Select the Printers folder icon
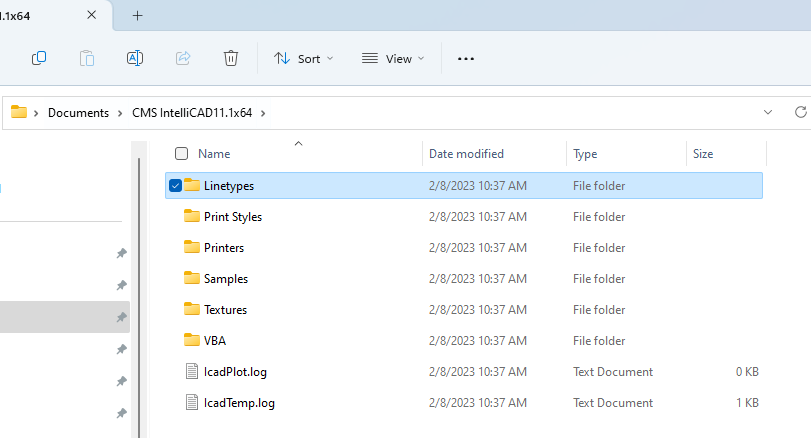Viewport: 811px width, 438px height. pos(192,247)
